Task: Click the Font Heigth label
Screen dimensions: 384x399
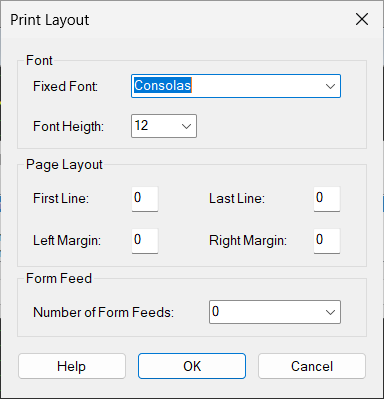Action: (x=68, y=127)
